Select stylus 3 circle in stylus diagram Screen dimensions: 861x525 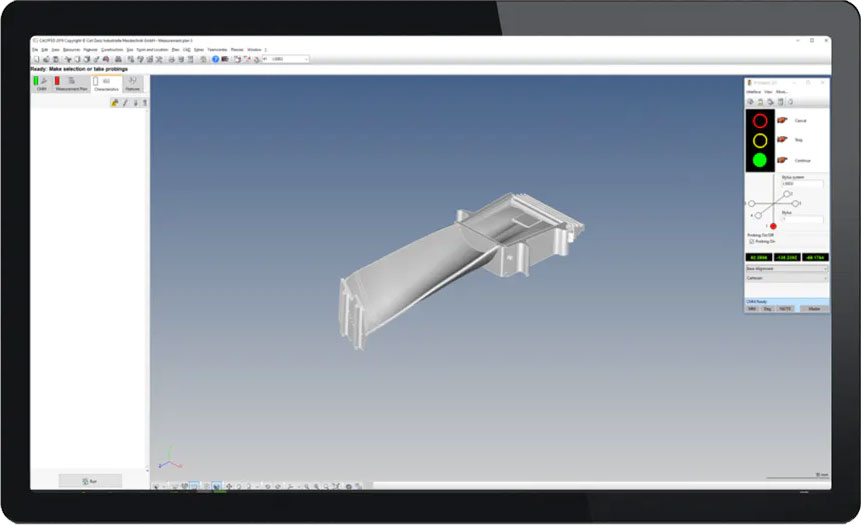pos(795,204)
